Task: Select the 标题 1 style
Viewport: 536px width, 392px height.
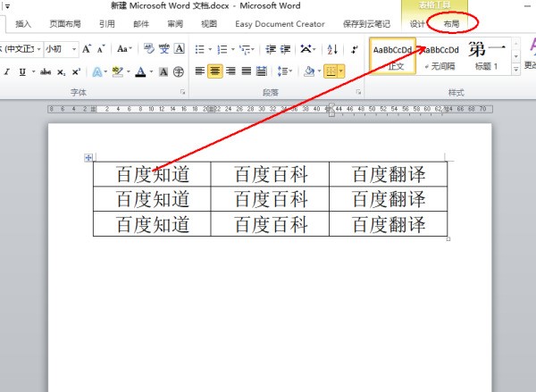Action: [487, 56]
